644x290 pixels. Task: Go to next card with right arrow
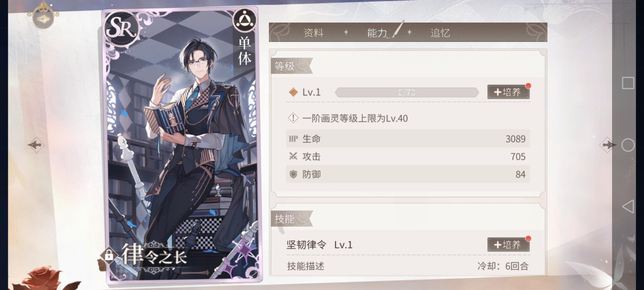pyautogui.click(x=608, y=145)
